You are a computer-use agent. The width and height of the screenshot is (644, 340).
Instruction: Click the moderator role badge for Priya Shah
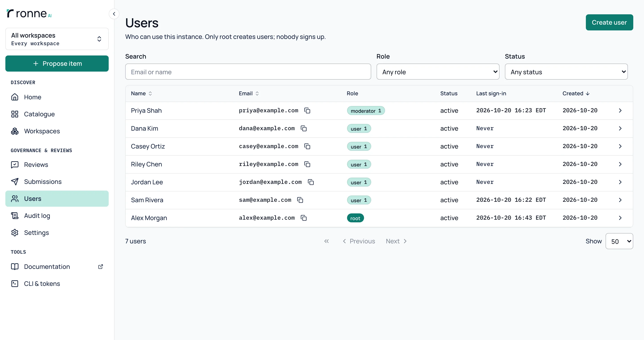(x=366, y=110)
